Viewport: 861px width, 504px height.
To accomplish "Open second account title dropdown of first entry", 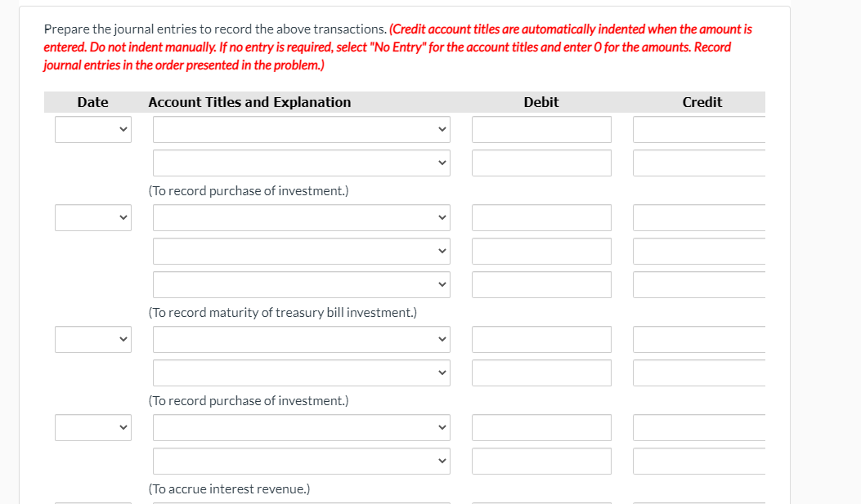I will [x=302, y=163].
